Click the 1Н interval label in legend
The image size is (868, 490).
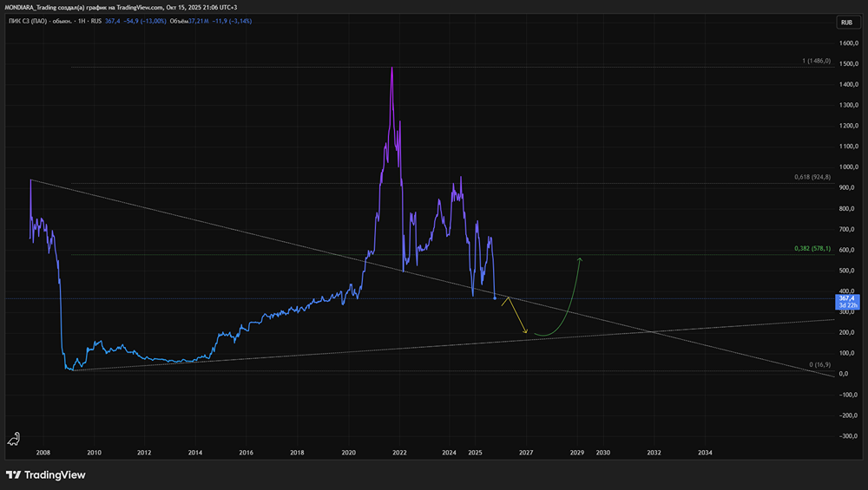pyautogui.click(x=82, y=21)
